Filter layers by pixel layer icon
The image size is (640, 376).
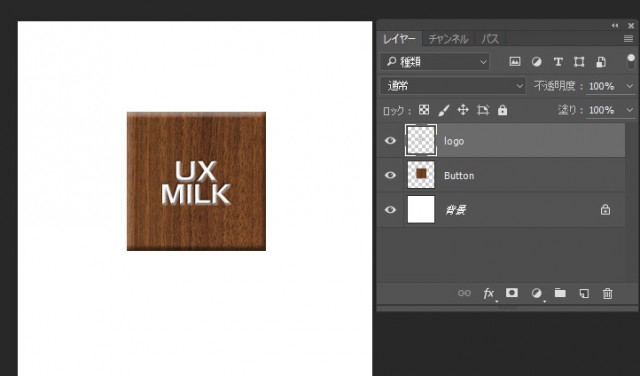[x=515, y=62]
